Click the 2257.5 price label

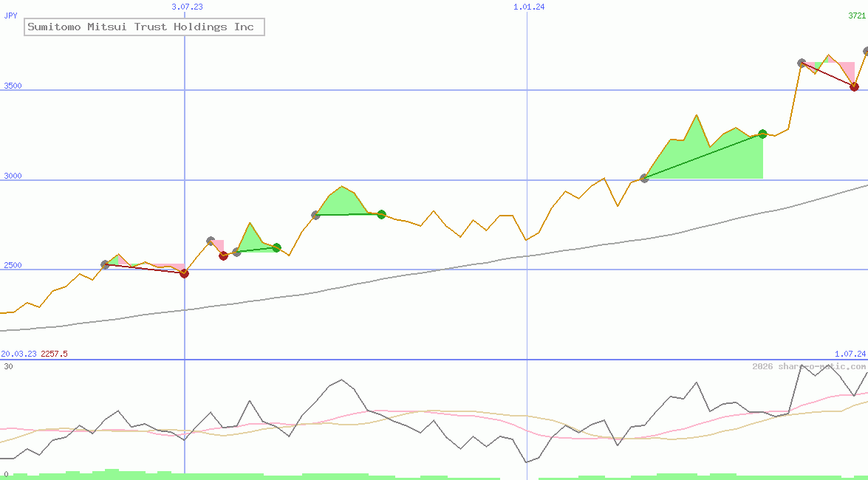click(53, 354)
